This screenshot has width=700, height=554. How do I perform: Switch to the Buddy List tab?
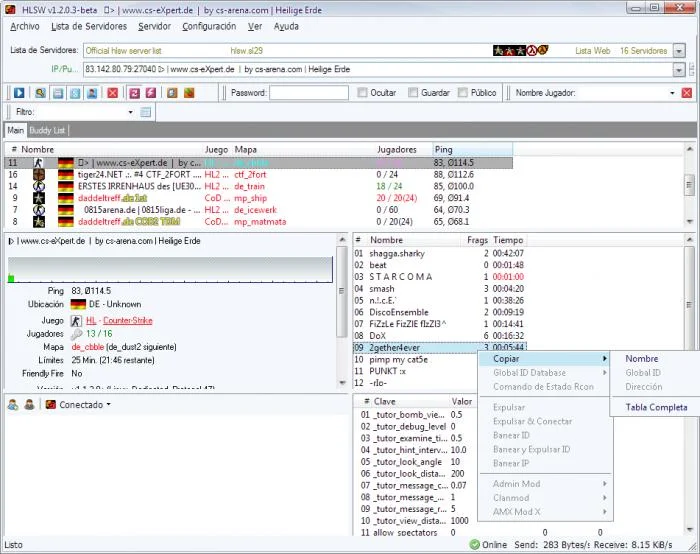coord(48,130)
